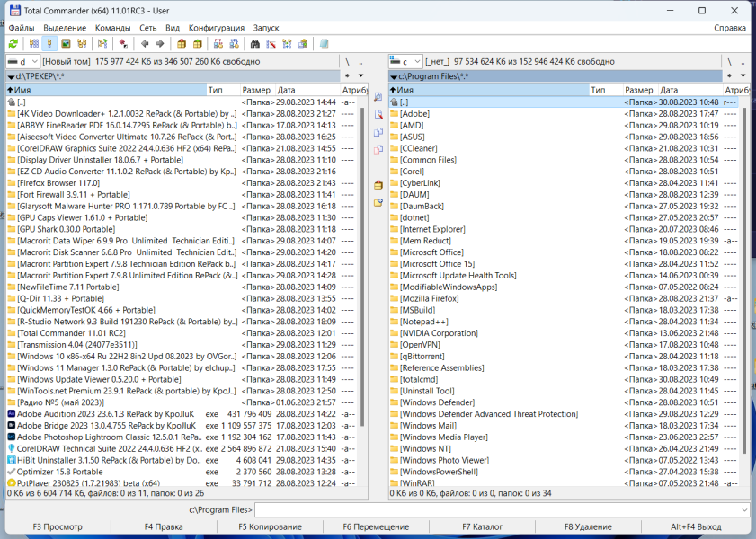Screen dimensions: 756x539
Task: Expand the command line history dropdown
Action: pos(744,509)
